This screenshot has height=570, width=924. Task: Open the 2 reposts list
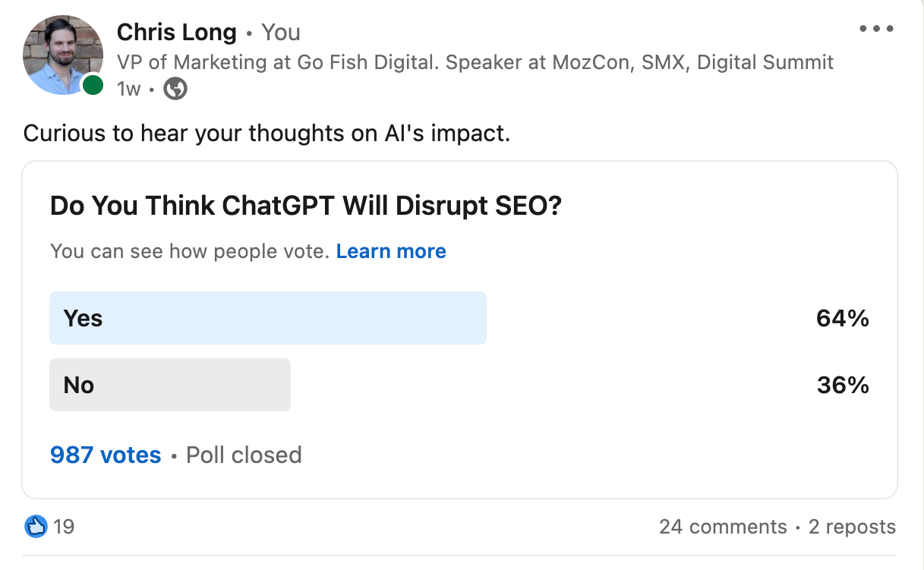tap(852, 527)
